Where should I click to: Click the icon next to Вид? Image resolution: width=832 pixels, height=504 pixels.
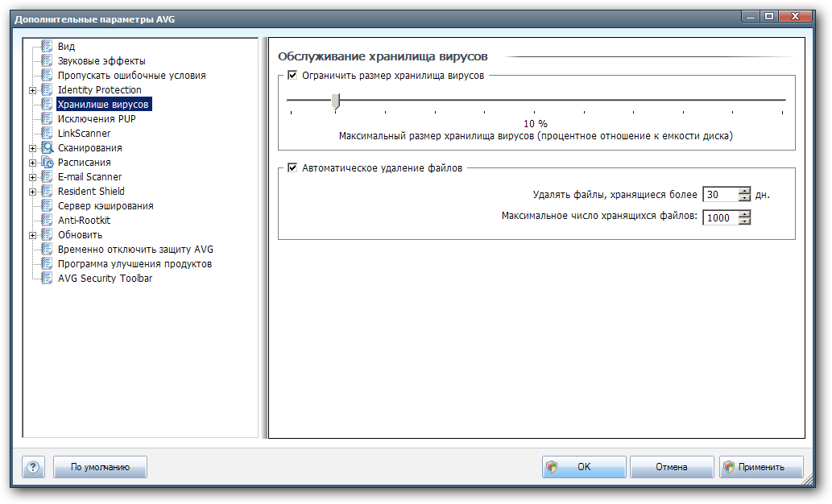click(x=47, y=46)
